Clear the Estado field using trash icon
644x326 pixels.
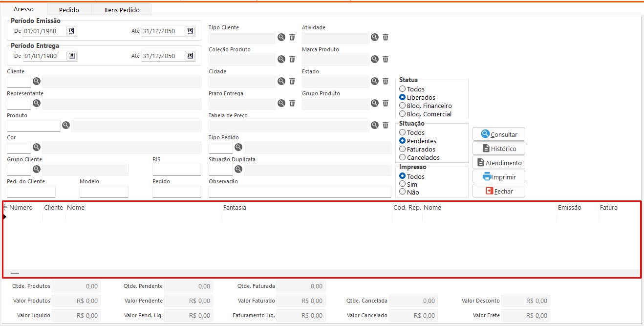(386, 81)
